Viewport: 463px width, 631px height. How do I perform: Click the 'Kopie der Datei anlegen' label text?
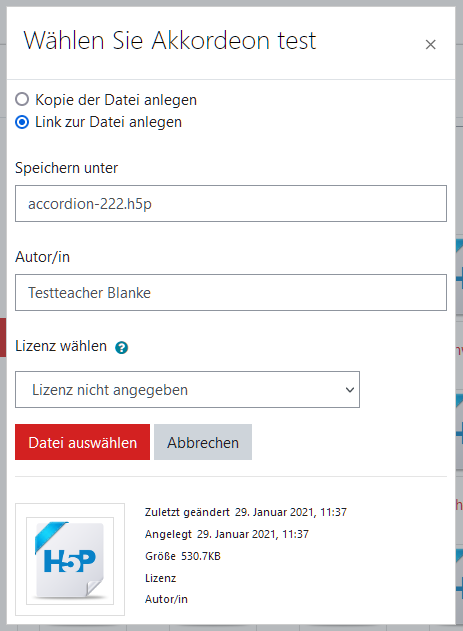[116, 100]
